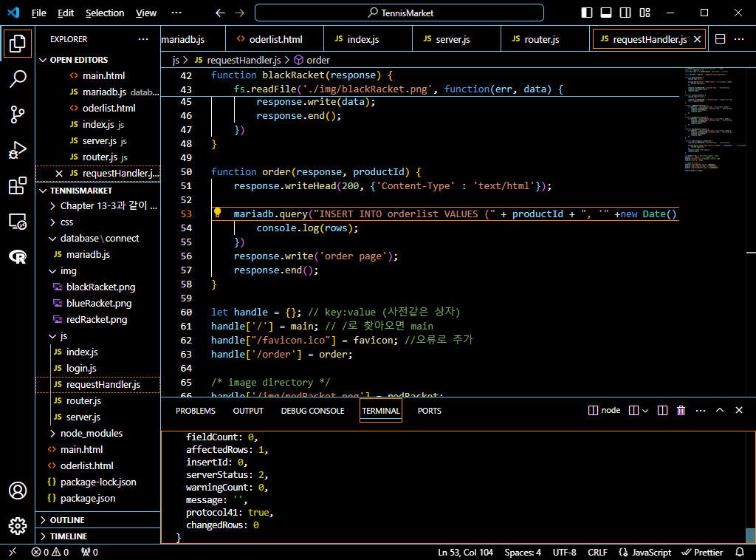Image resolution: width=756 pixels, height=560 pixels.
Task: Open the Search view in activity bar
Action: (x=18, y=78)
